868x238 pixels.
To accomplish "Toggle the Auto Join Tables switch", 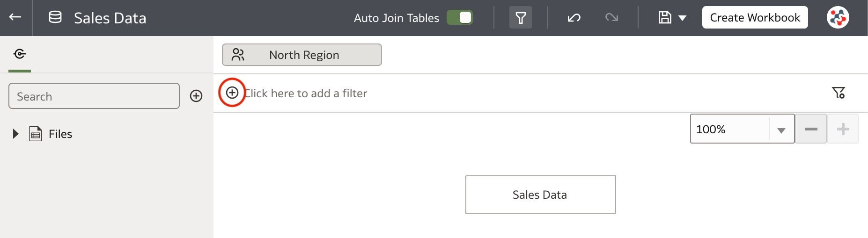I will pyautogui.click(x=459, y=18).
